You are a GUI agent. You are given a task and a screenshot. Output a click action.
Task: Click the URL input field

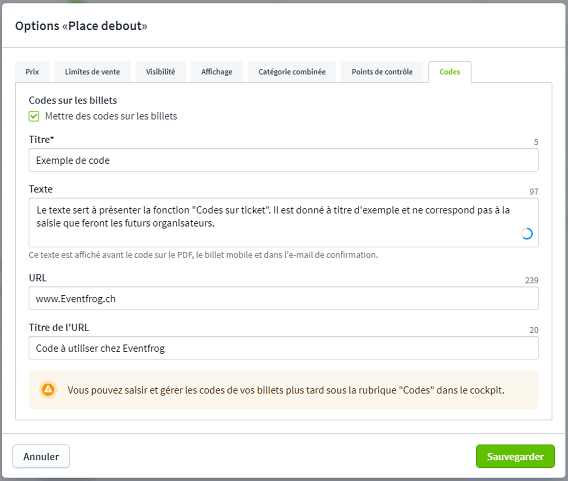284,298
